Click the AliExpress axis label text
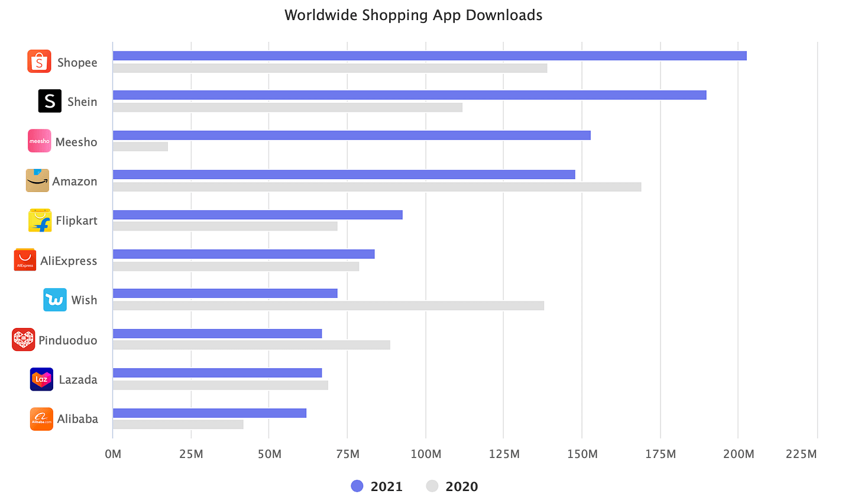The height and width of the screenshot is (504, 861). click(69, 261)
